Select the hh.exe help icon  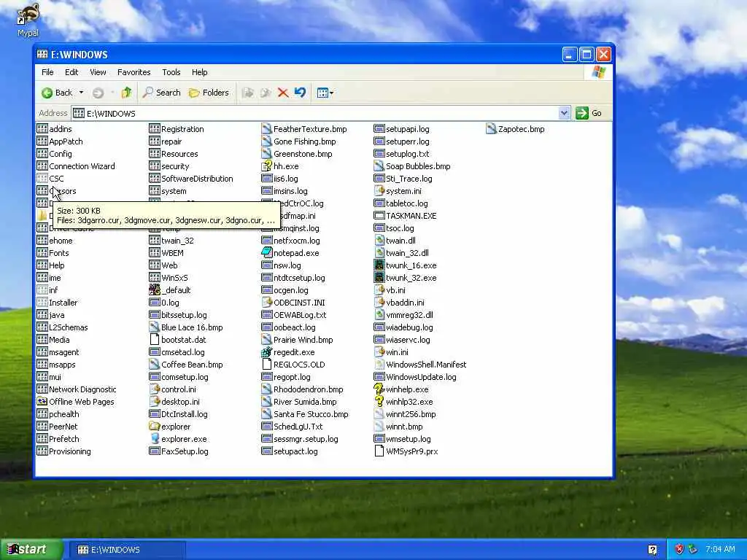click(266, 166)
